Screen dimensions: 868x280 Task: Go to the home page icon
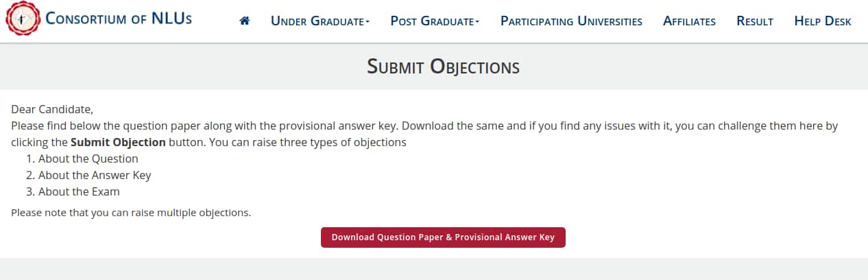click(245, 21)
